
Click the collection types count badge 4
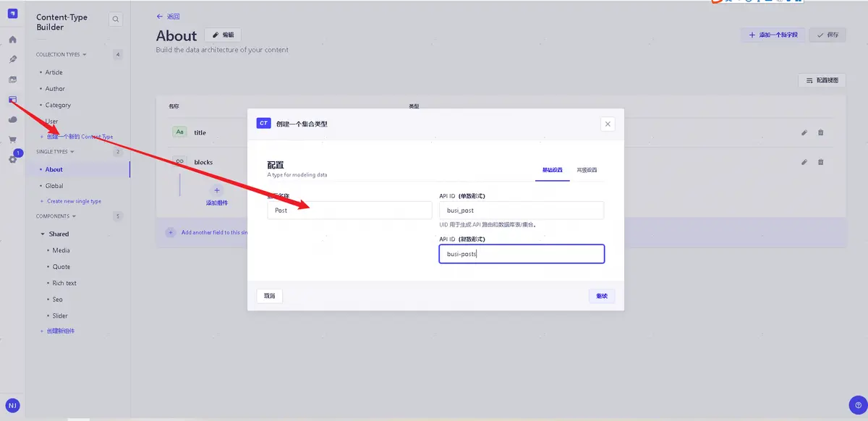click(x=118, y=55)
